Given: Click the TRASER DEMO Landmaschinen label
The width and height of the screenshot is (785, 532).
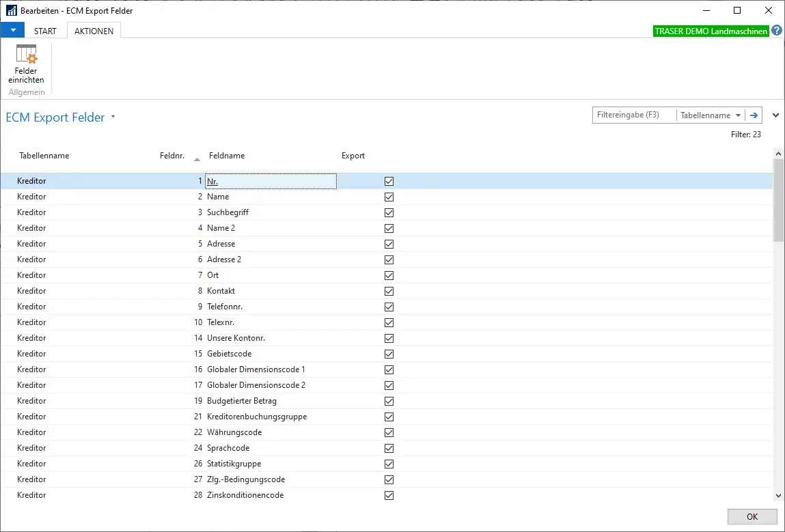Looking at the screenshot, I should point(711,31).
